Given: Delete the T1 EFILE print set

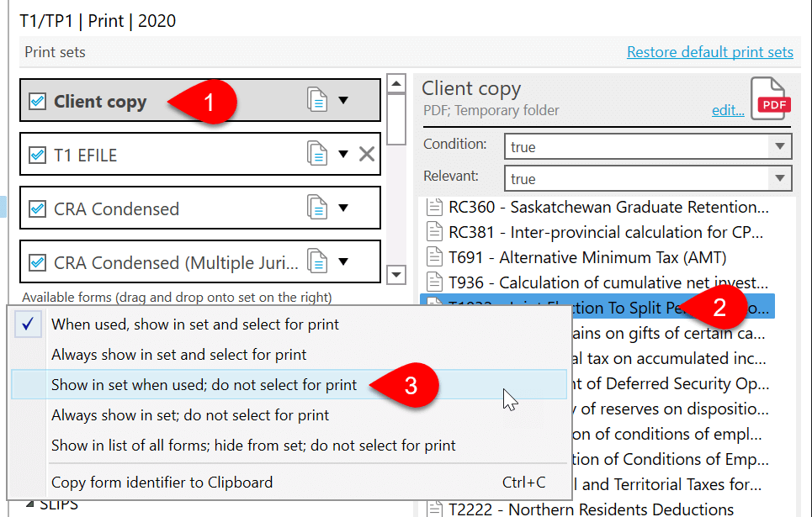Looking at the screenshot, I should click(x=367, y=154).
